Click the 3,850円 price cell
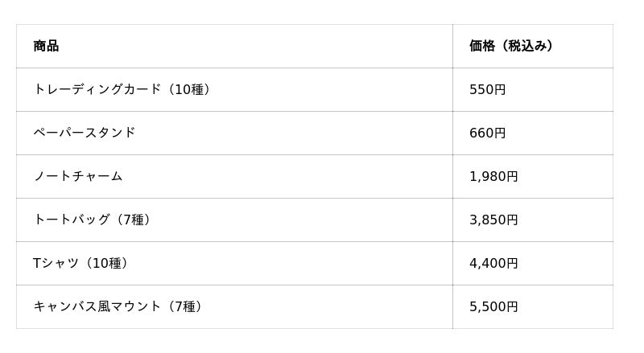644x353 pixels. pos(493,220)
